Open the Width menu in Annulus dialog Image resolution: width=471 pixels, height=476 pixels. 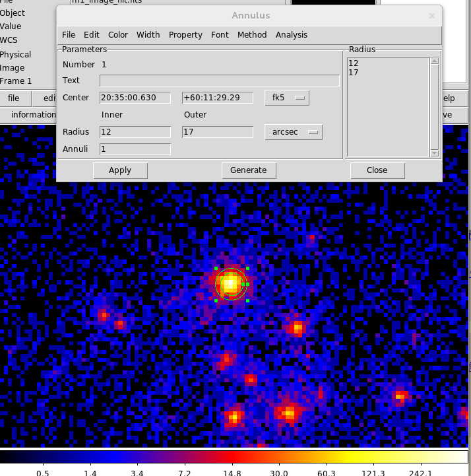pos(148,35)
